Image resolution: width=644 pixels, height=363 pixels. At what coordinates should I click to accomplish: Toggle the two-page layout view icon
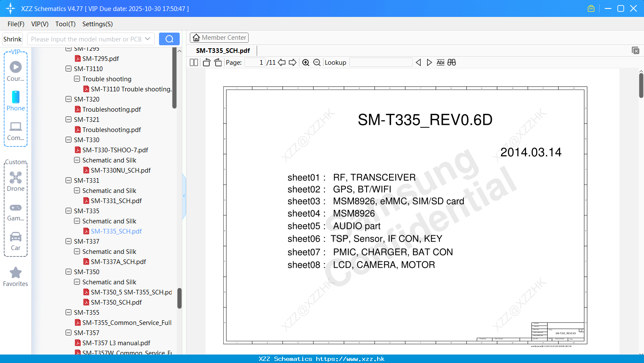[x=194, y=63]
